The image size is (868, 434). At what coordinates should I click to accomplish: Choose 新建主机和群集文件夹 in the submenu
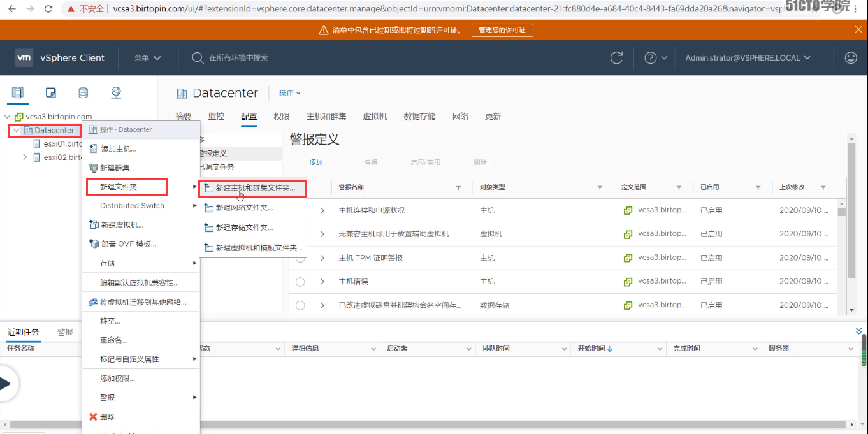pyautogui.click(x=253, y=189)
